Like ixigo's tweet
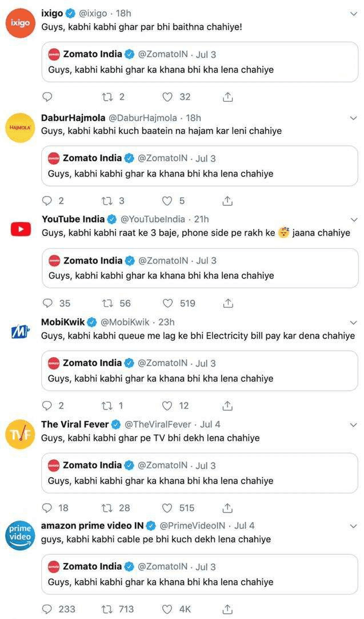The height and width of the screenshot is (619, 364). (168, 97)
